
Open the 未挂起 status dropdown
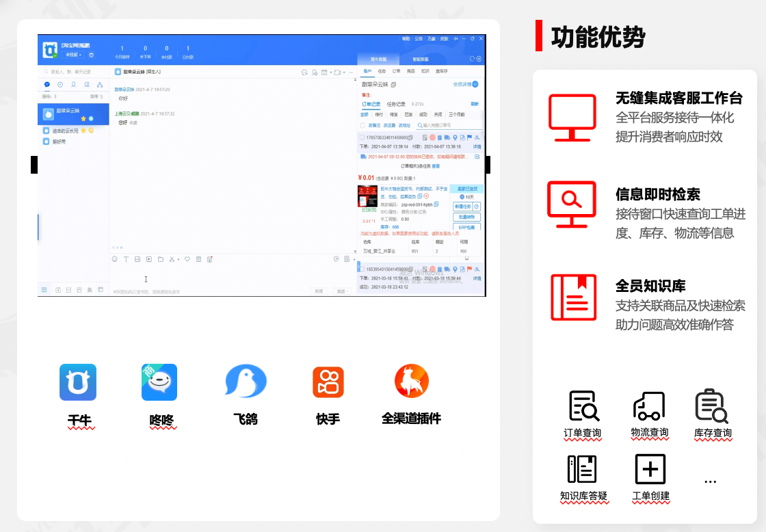coord(72,55)
